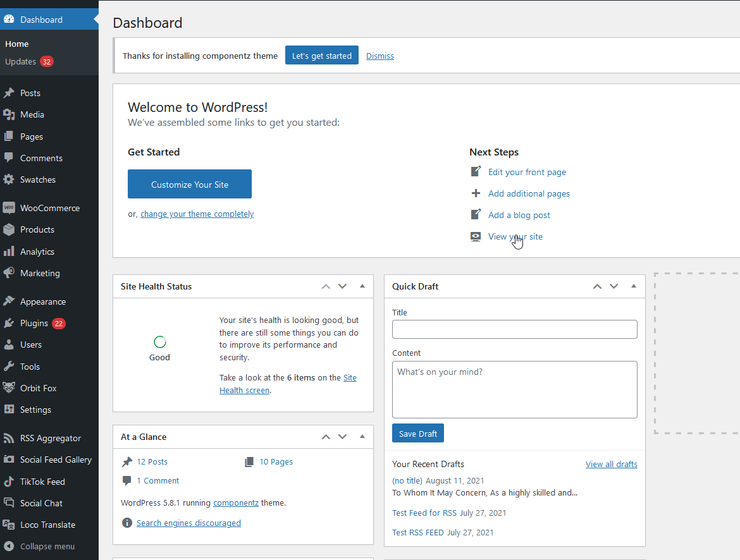Move At a Glance widget down

pos(343,437)
